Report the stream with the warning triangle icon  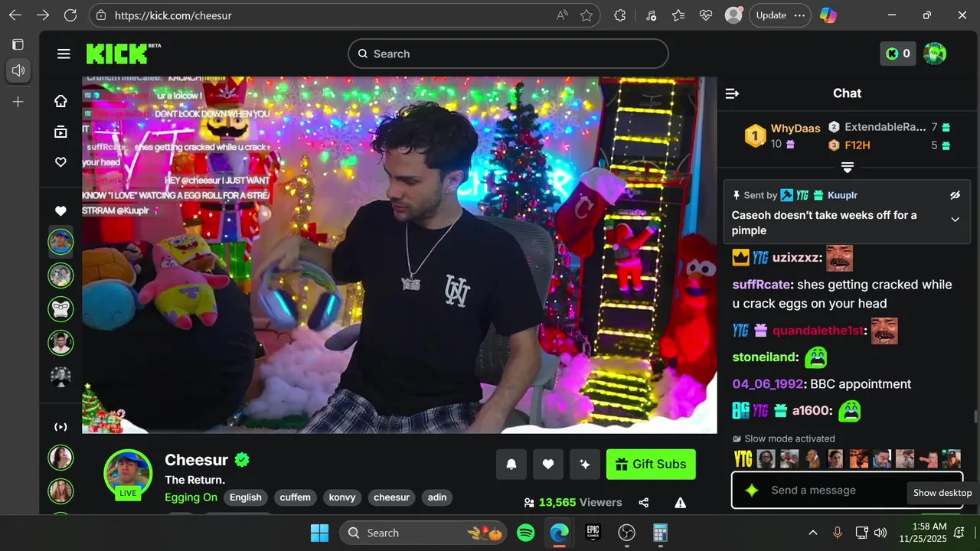pyautogui.click(x=680, y=503)
